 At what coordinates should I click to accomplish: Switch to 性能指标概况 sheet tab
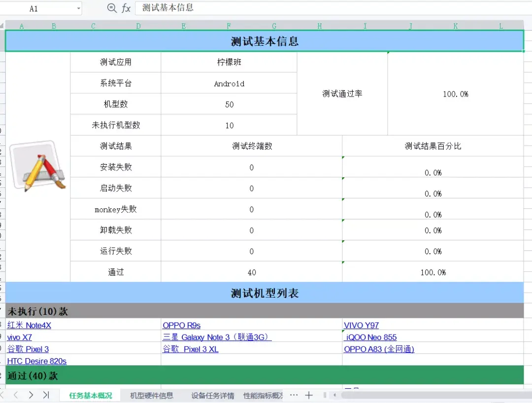pyautogui.click(x=263, y=396)
